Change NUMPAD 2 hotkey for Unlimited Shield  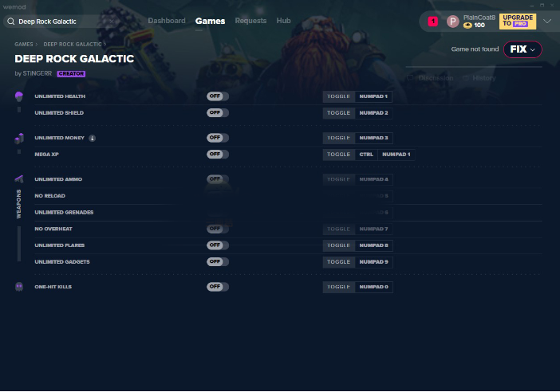(373, 112)
